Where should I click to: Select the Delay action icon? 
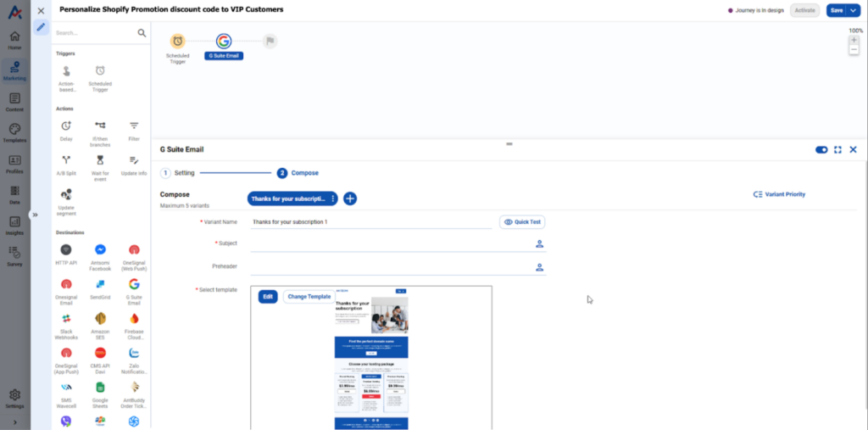point(66,126)
